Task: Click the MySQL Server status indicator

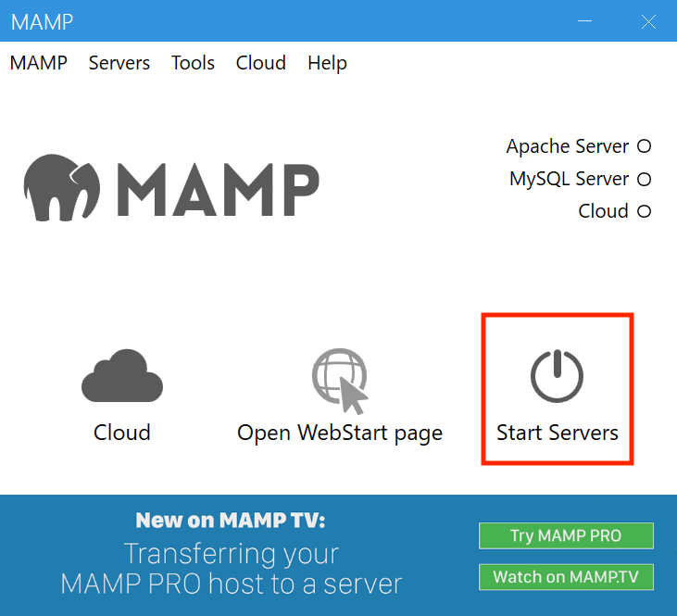Action: coord(644,179)
